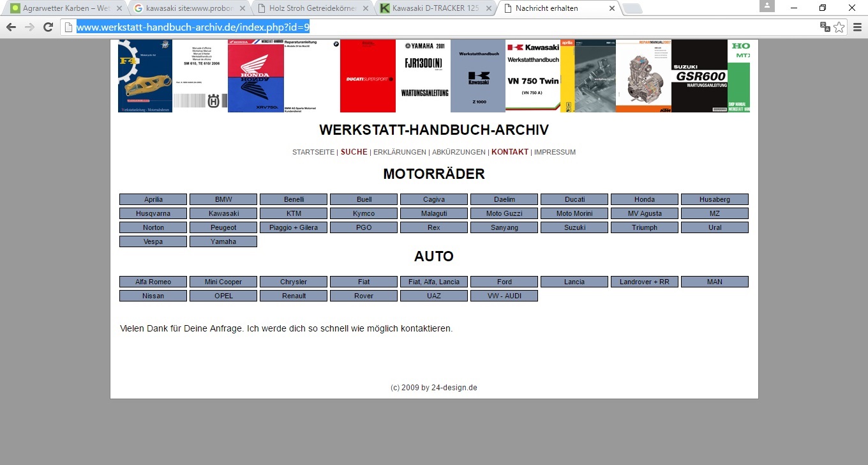Open the Kawasaki manuals button
Screen dimensions: 868x465
pyautogui.click(x=223, y=213)
